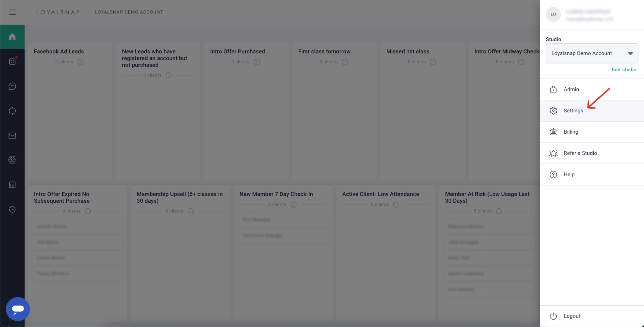
Task: Open the blue live chat bubble
Action: click(x=18, y=309)
